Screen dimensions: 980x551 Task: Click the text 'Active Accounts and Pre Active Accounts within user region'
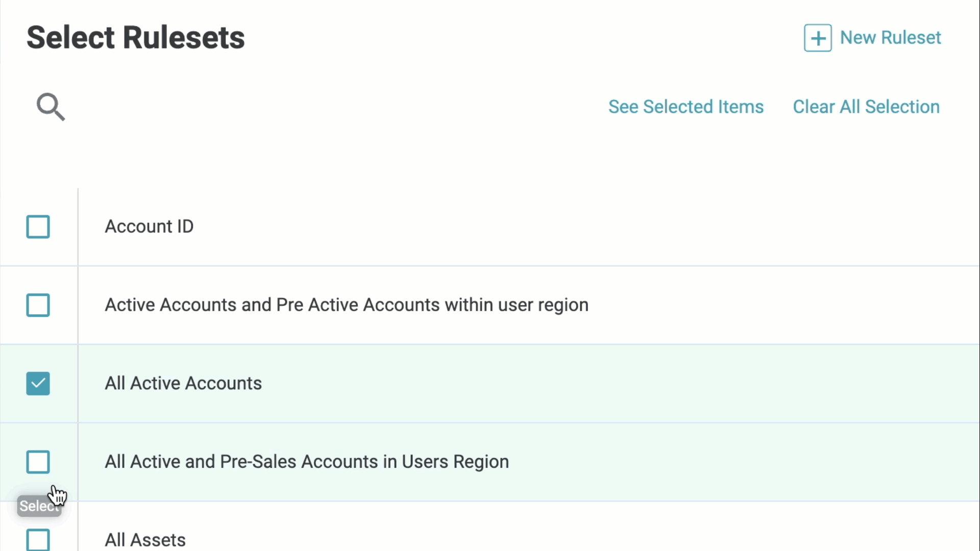pos(347,305)
